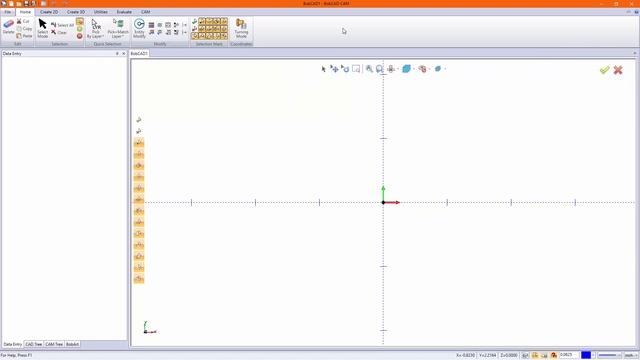Switch to the Evaluate tab
The width and height of the screenshot is (640, 360).
coord(124,12)
